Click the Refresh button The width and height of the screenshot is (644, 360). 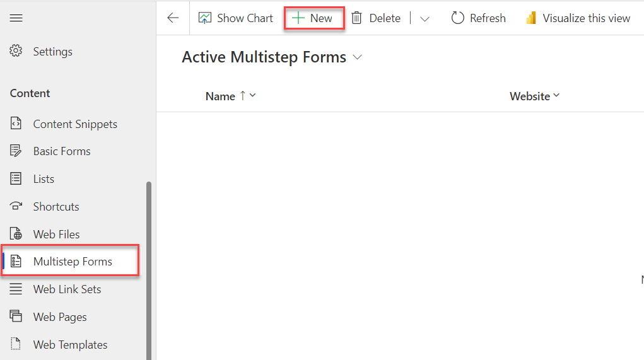pyautogui.click(x=479, y=18)
